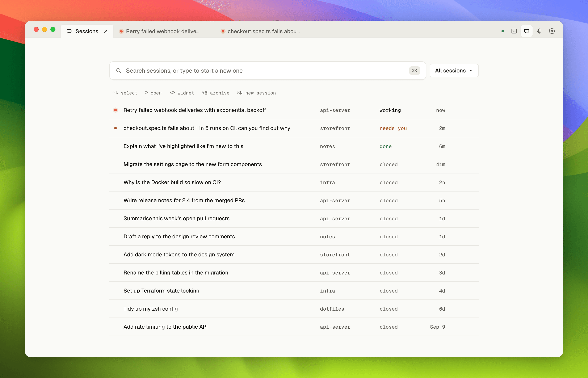The width and height of the screenshot is (588, 378).
Task: Close the Sessions tab
Action: (x=106, y=31)
